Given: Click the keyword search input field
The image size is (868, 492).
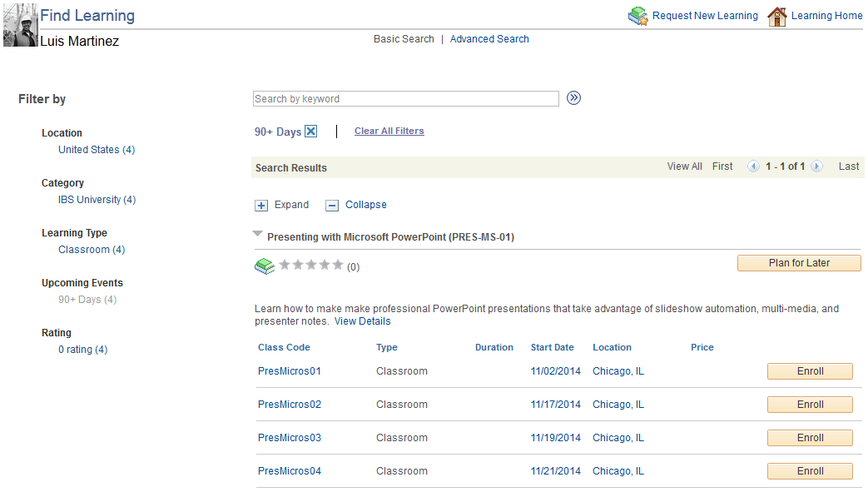Looking at the screenshot, I should click(x=405, y=98).
